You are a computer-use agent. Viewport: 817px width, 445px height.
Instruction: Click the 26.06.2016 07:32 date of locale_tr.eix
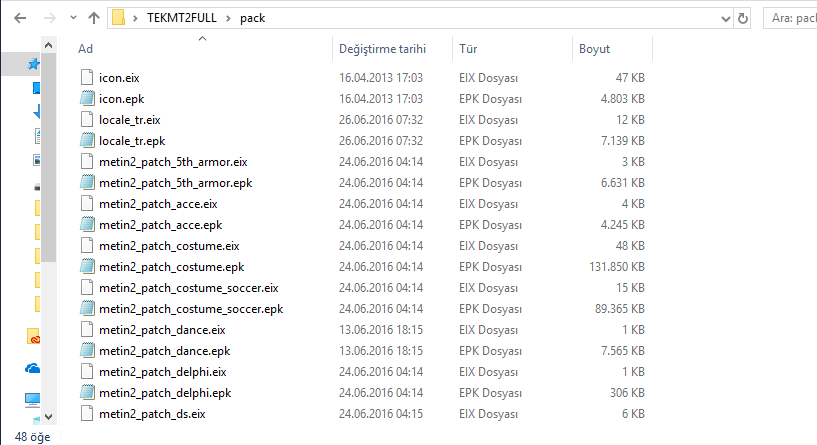point(381,120)
